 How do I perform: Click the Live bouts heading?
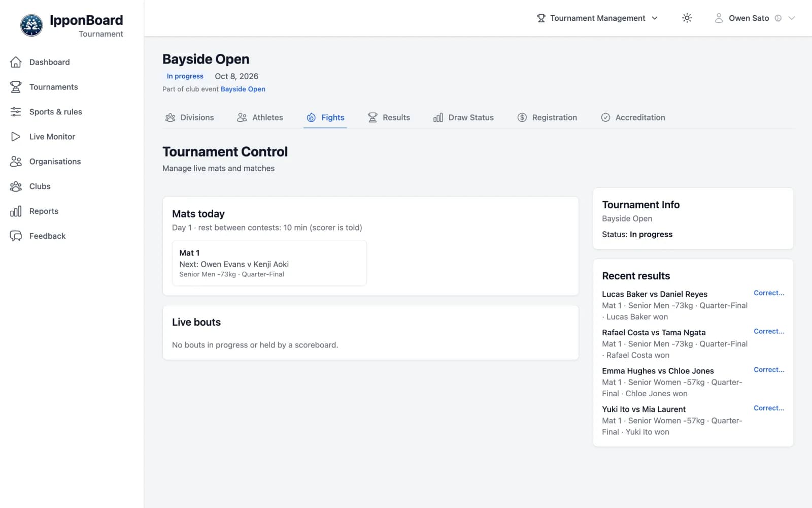196,322
